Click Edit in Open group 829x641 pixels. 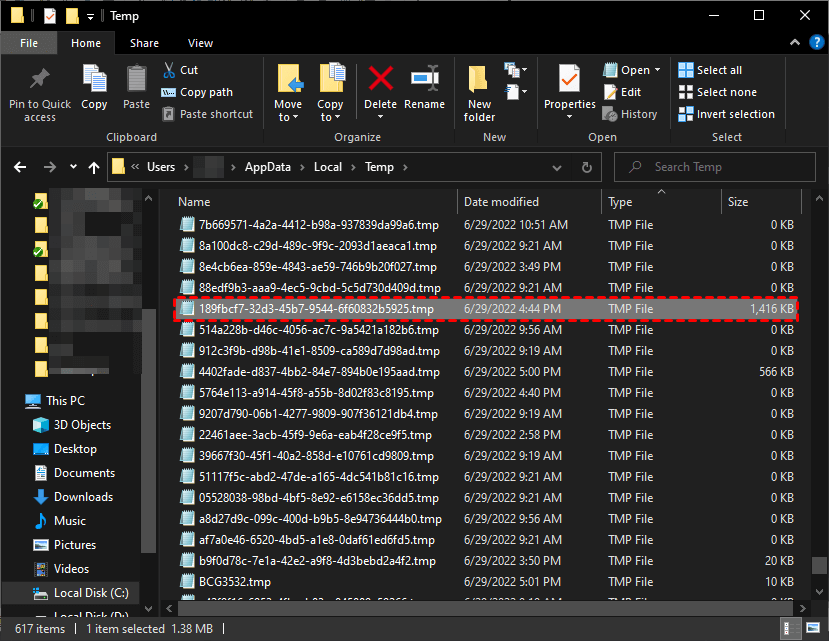click(622, 92)
